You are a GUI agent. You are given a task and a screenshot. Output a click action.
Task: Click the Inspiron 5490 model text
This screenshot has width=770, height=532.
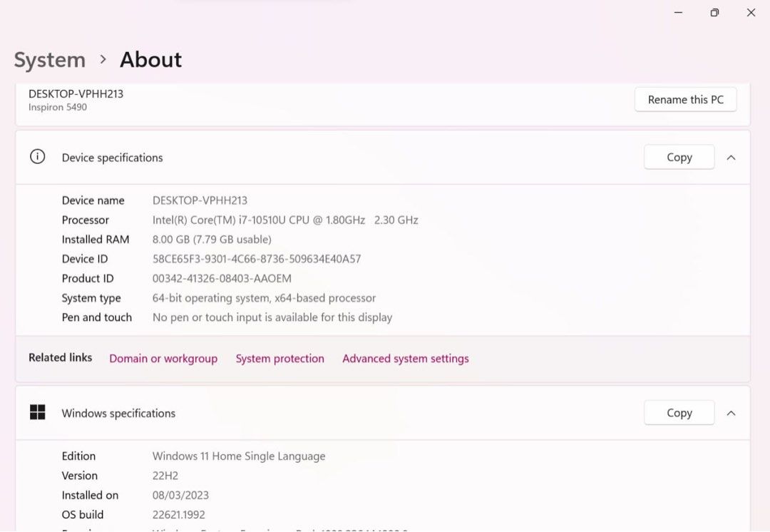point(58,107)
